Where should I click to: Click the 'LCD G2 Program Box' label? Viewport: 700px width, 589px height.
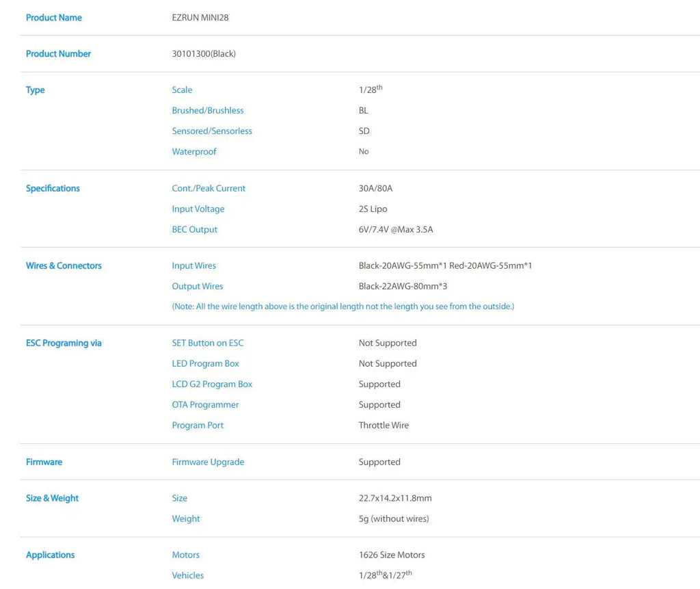pos(212,384)
